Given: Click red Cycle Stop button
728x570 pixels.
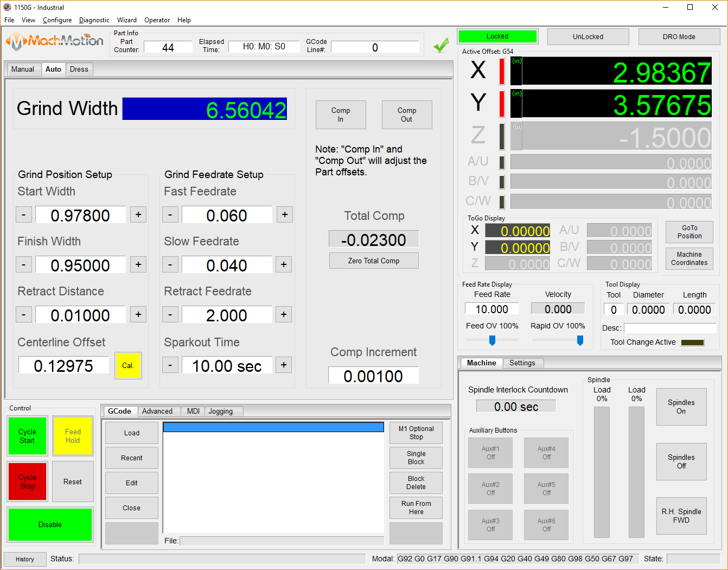Looking at the screenshot, I should [27, 482].
